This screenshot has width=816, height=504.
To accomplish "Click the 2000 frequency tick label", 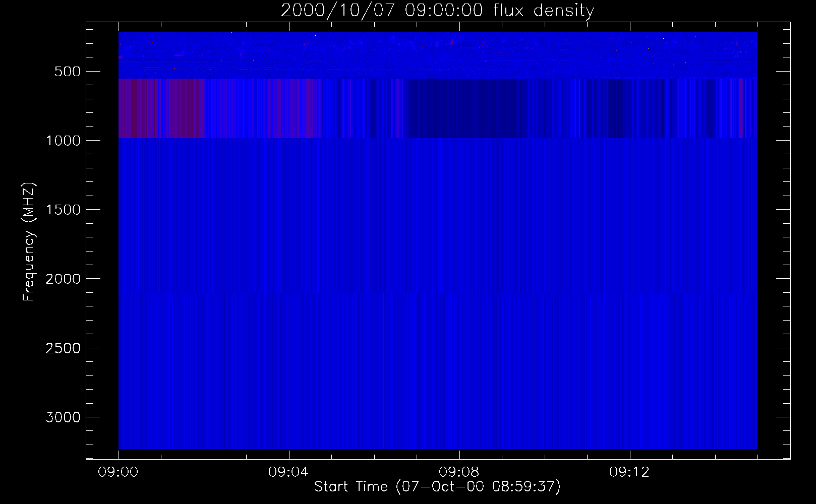I will (x=63, y=279).
